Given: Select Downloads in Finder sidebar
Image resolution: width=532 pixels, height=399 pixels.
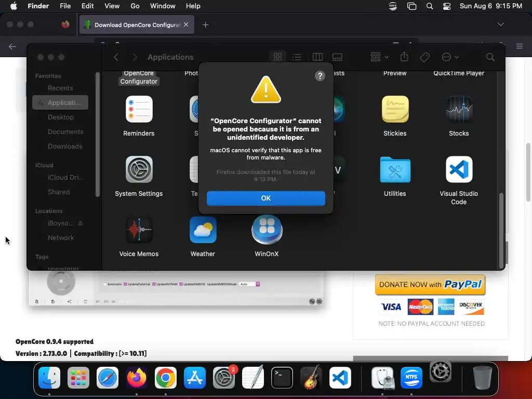Looking at the screenshot, I should 60,146.
